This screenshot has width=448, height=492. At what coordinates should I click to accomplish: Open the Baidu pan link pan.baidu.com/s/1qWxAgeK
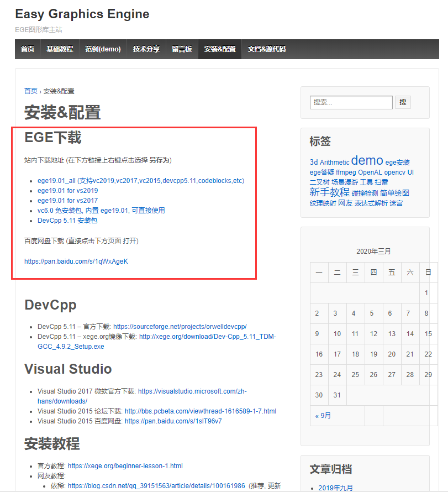pyautogui.click(x=76, y=261)
